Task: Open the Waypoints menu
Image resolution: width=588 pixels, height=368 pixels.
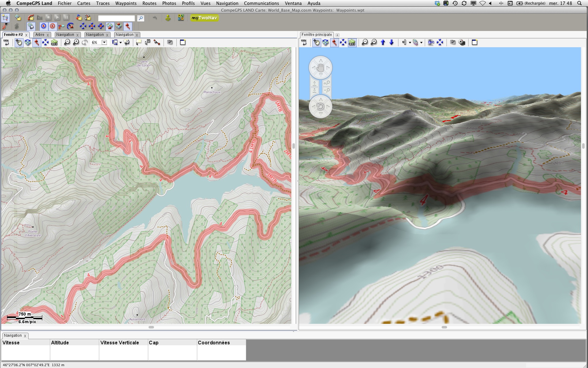Action: pos(126,3)
